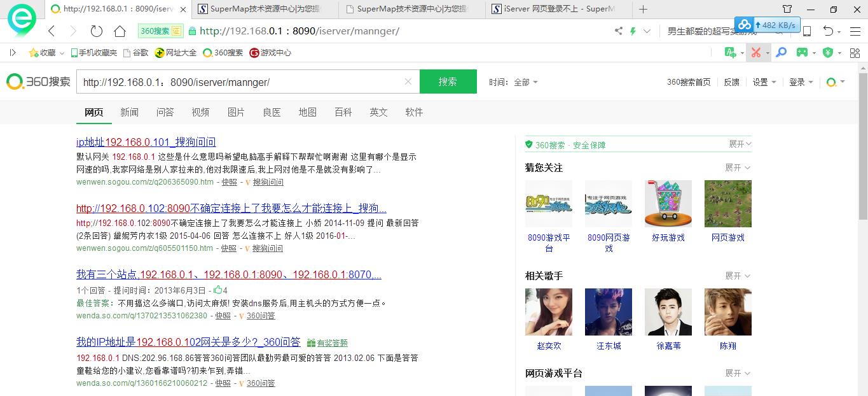Expand the 相关歌手 panel
The width and height of the screenshot is (868, 396).
(738, 276)
